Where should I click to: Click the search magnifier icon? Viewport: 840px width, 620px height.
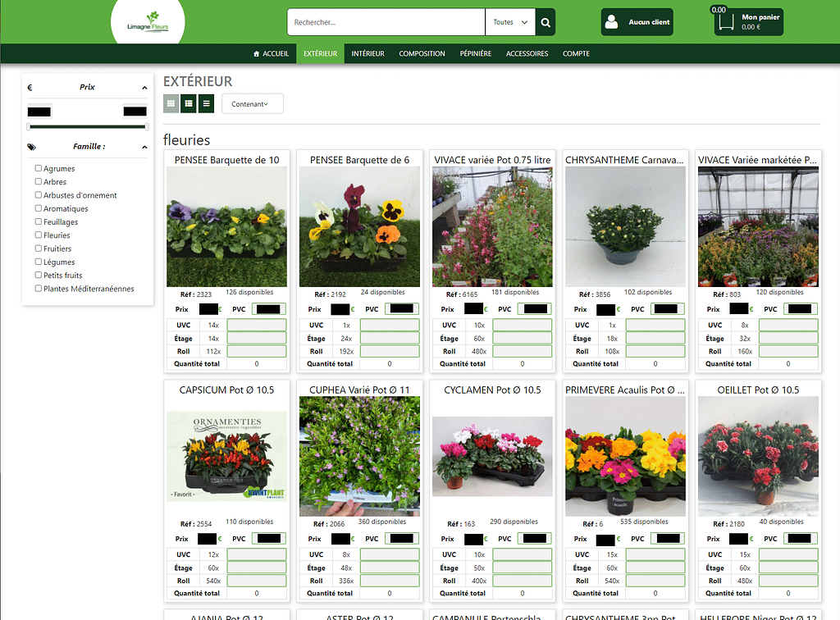(x=546, y=23)
